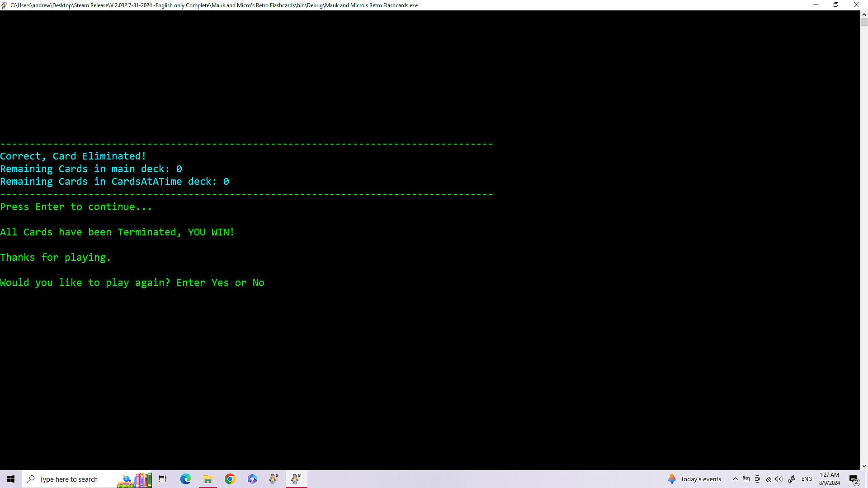Expand the hidden system tray icons chevron
This screenshot has width=868, height=488.
735,479
